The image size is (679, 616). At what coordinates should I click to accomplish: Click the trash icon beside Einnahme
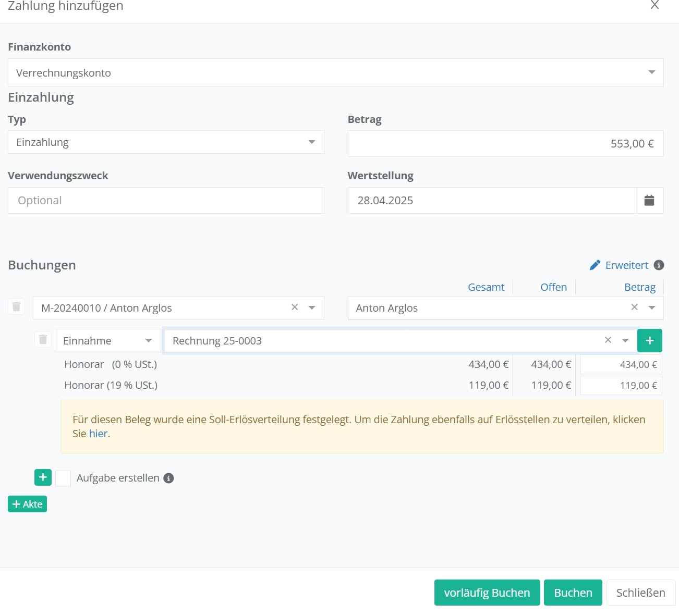pyautogui.click(x=43, y=340)
